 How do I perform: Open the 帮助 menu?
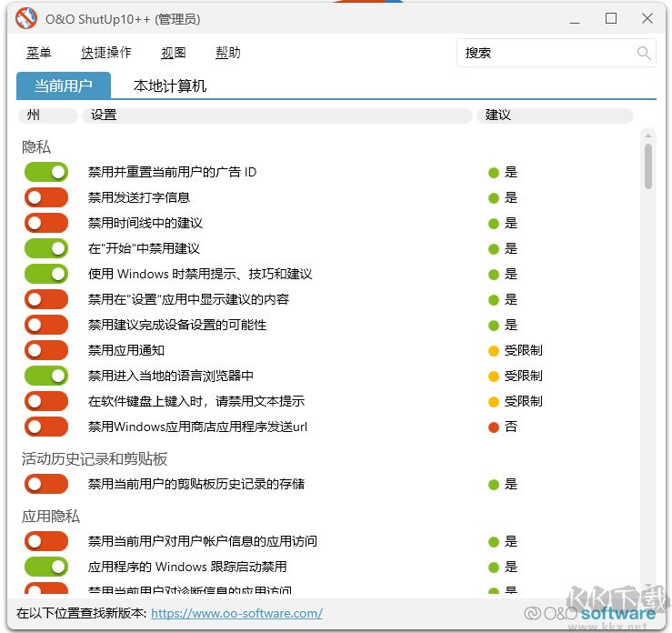click(227, 53)
